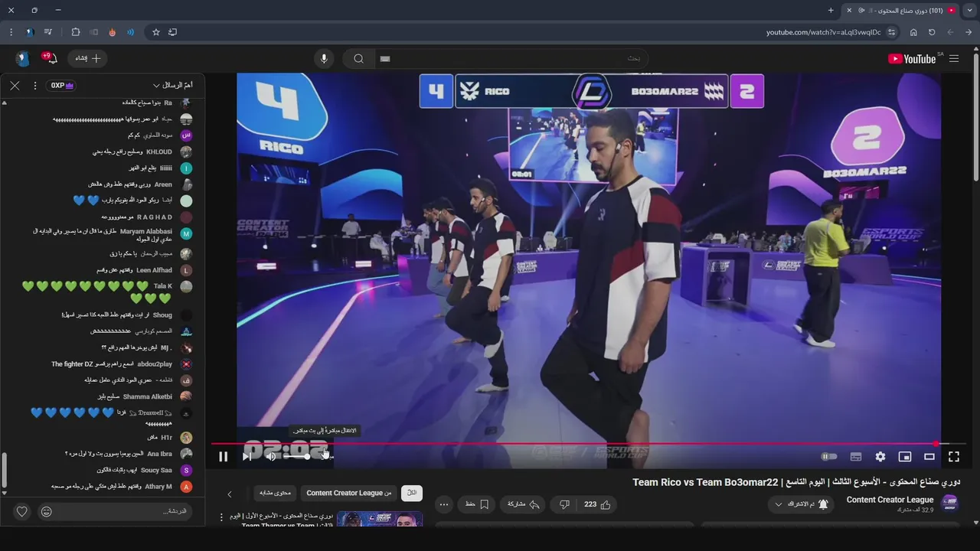The image size is (980, 551).
Task: Switch to theater mode view
Action: tap(929, 457)
